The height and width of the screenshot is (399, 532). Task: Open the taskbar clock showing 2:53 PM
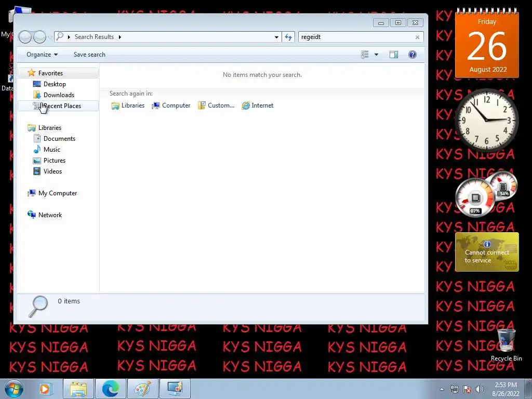coord(506,389)
